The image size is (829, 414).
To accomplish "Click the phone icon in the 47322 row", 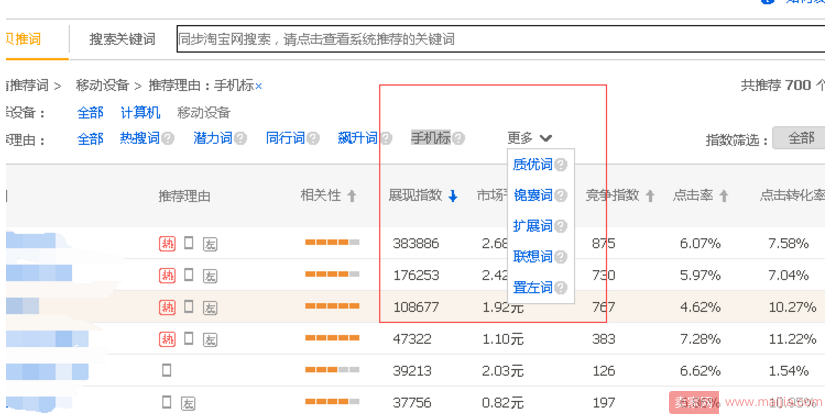I will click(189, 338).
